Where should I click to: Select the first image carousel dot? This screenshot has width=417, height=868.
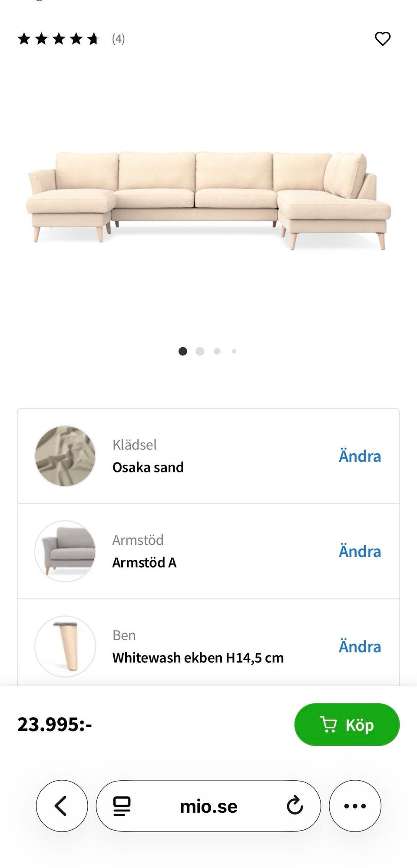183,351
